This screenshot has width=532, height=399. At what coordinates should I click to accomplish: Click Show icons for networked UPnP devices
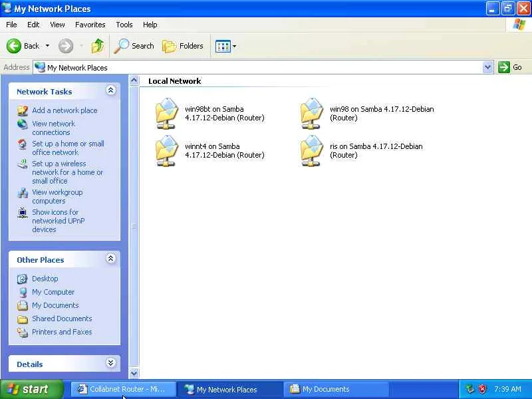pyautogui.click(x=59, y=221)
